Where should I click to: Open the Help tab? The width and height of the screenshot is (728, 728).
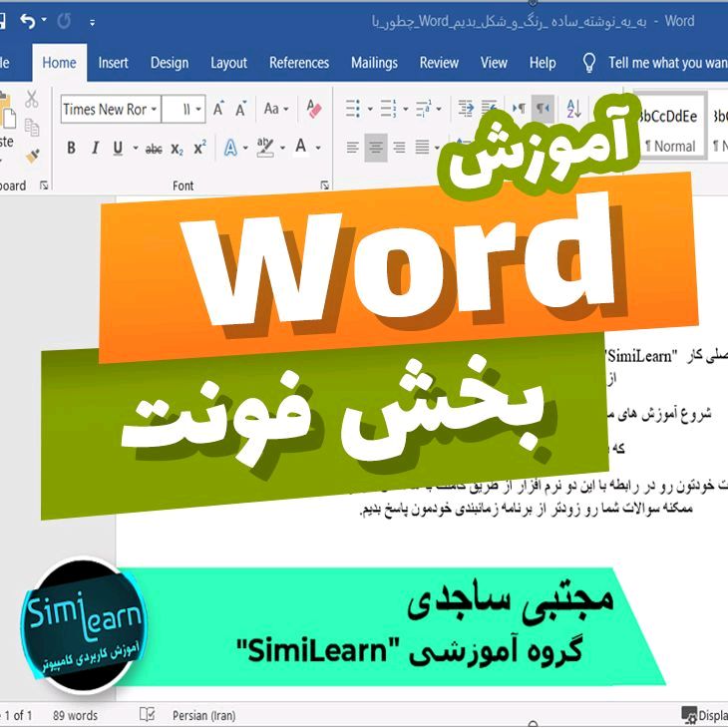[543, 63]
